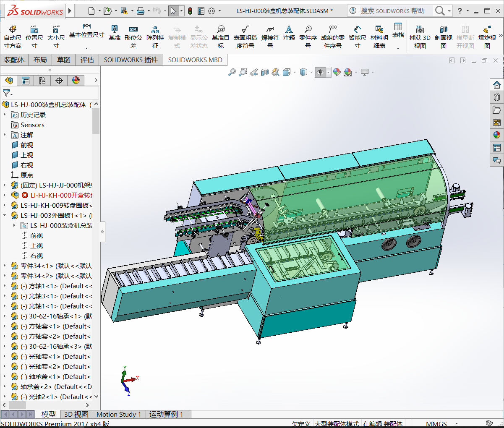This screenshot has width=504, height=428.
Task: Click the 基准 datum tool
Action: [x=114, y=33]
